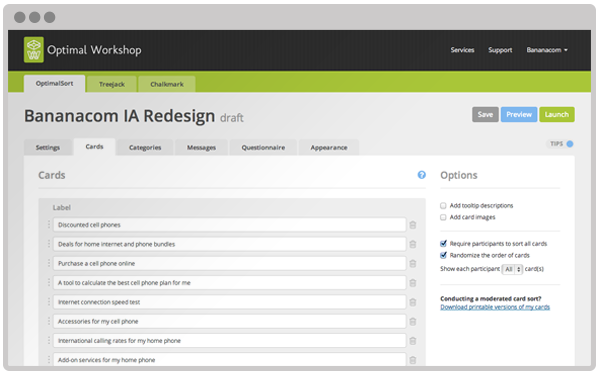Open the Questionnaire tab
Screen dimensions: 600x375
click(x=263, y=147)
